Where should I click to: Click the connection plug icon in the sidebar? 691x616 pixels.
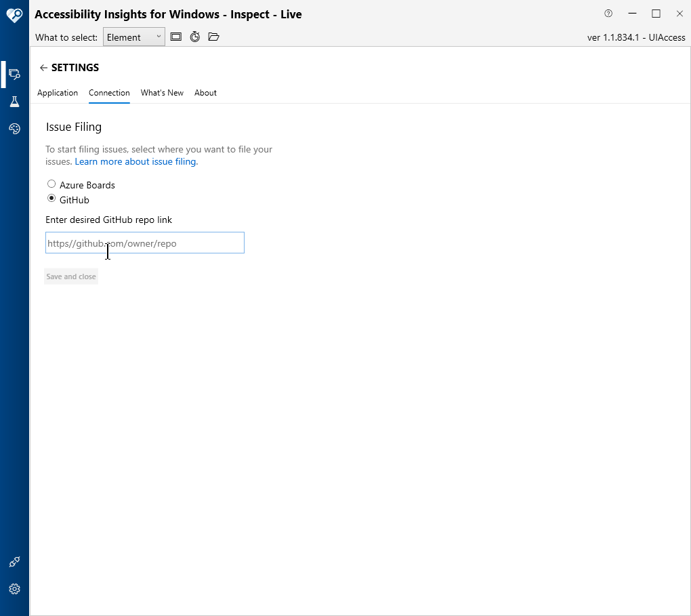click(x=14, y=562)
